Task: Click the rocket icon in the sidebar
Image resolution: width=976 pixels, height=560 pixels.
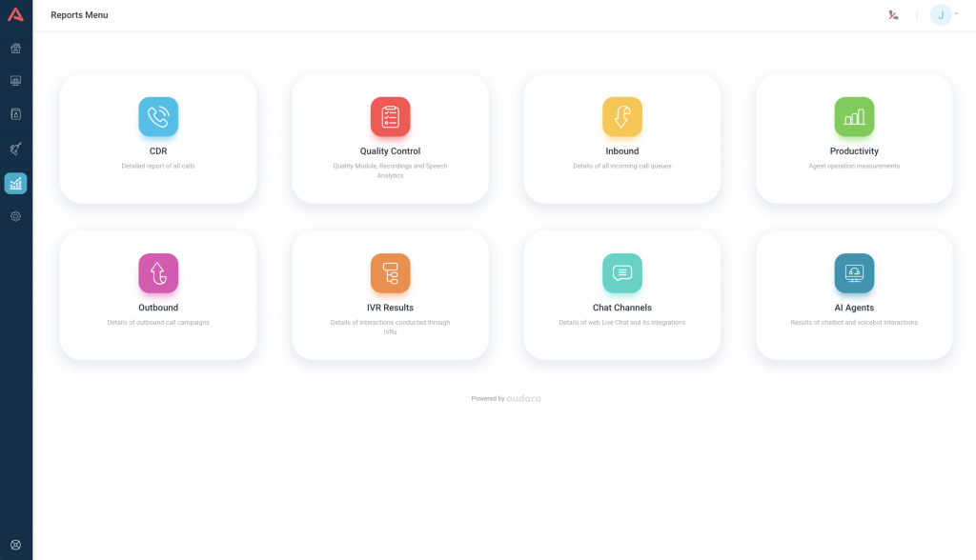Action: [x=15, y=149]
